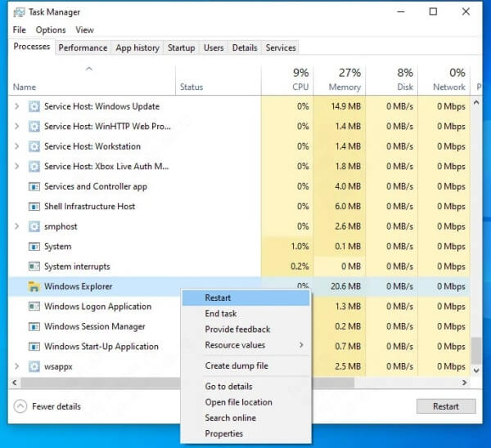Expand the smphost process group

[17, 226]
